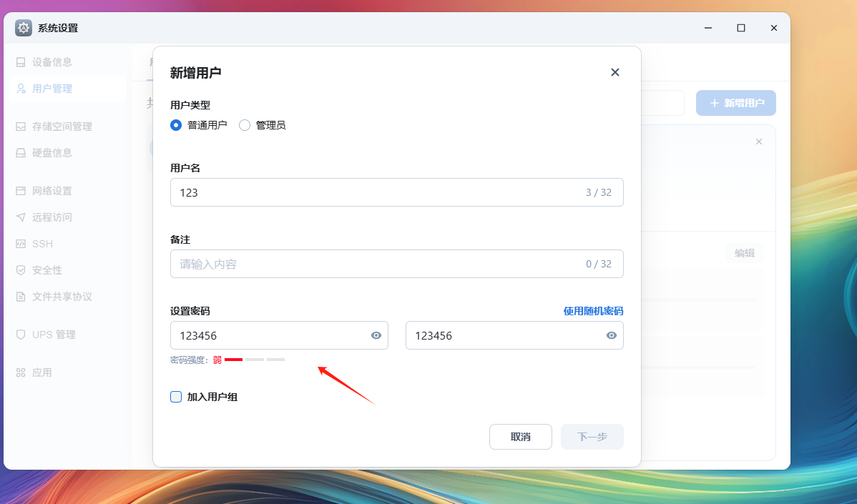The height and width of the screenshot is (504, 857).
Task: Click the Security shield-check icon
Action: click(x=21, y=270)
